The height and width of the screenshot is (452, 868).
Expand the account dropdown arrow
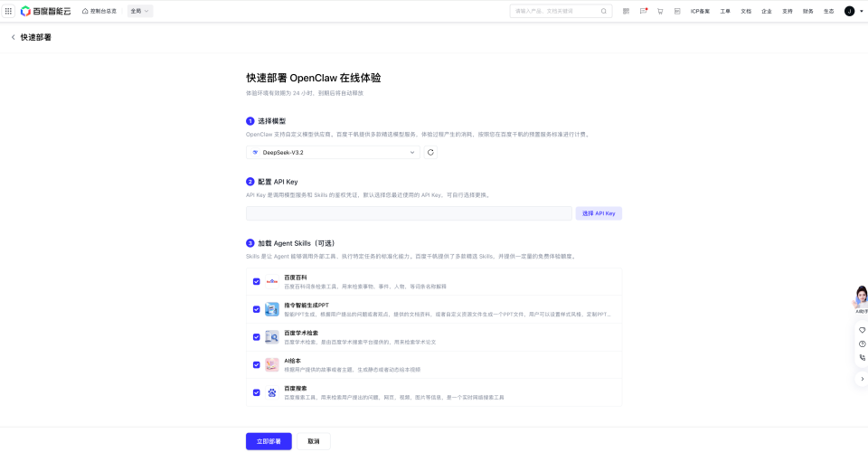[862, 11]
